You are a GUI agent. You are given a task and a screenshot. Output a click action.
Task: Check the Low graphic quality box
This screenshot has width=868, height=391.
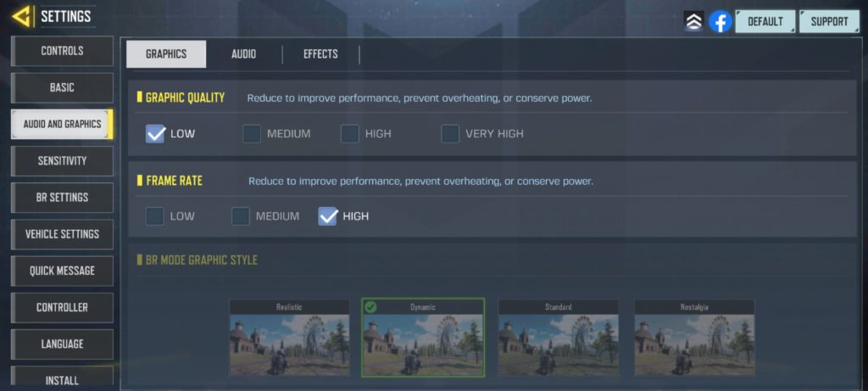point(155,133)
